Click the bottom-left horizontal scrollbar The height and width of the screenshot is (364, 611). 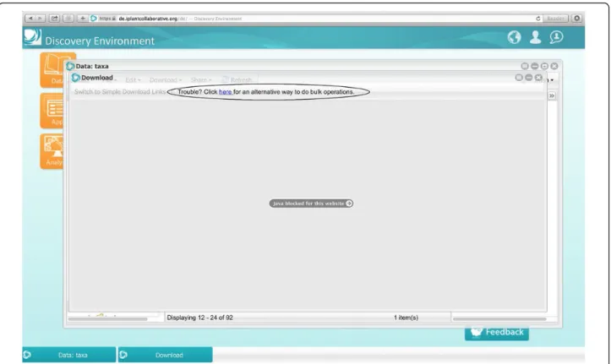[108, 319]
